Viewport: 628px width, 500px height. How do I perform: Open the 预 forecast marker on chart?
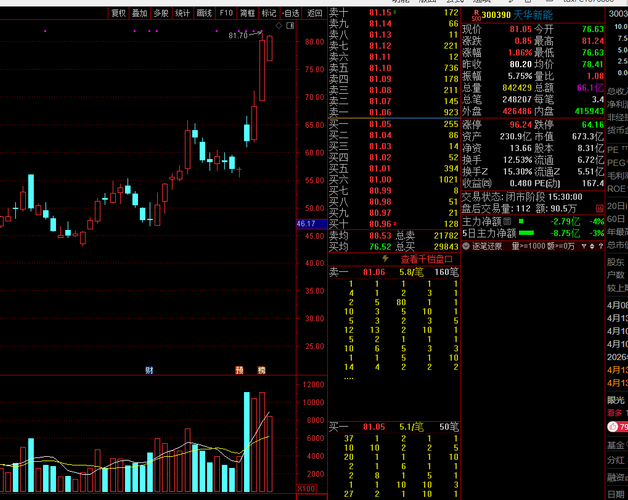[239, 370]
